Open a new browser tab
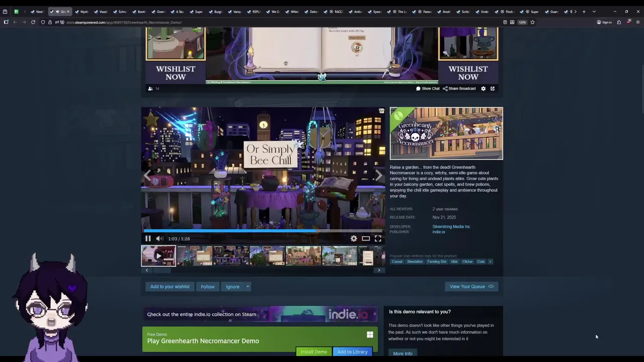 (584, 12)
